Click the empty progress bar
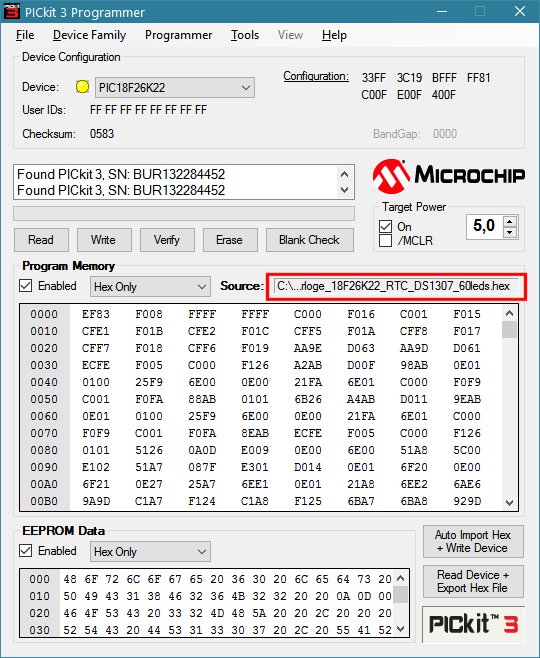Viewport: 540px width, 658px height. 184,214
